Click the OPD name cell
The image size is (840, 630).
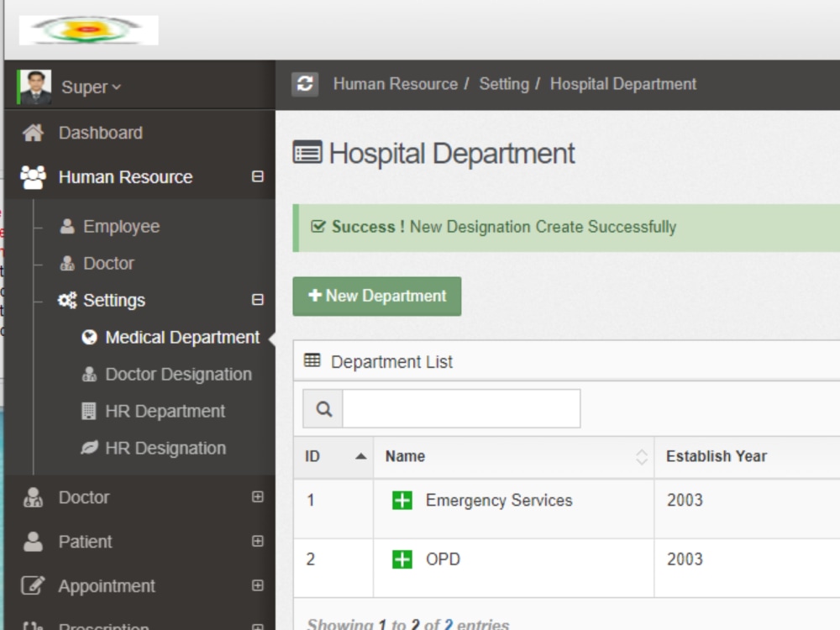pos(443,559)
